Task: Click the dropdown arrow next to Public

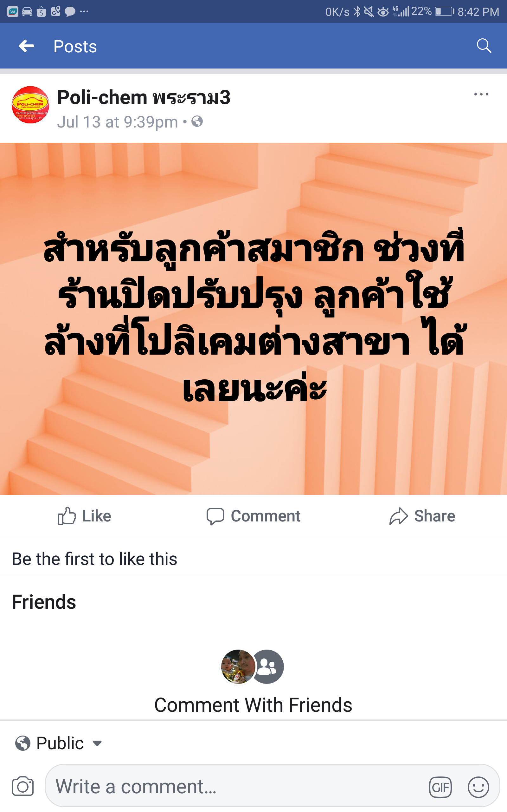Action: [97, 743]
